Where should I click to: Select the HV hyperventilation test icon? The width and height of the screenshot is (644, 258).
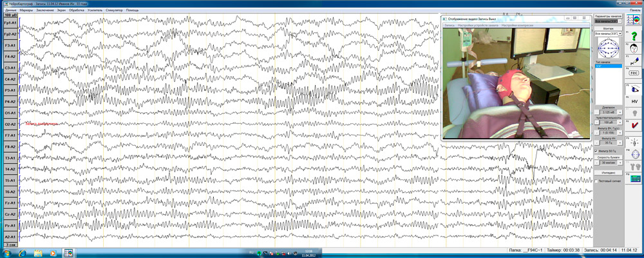634,100
